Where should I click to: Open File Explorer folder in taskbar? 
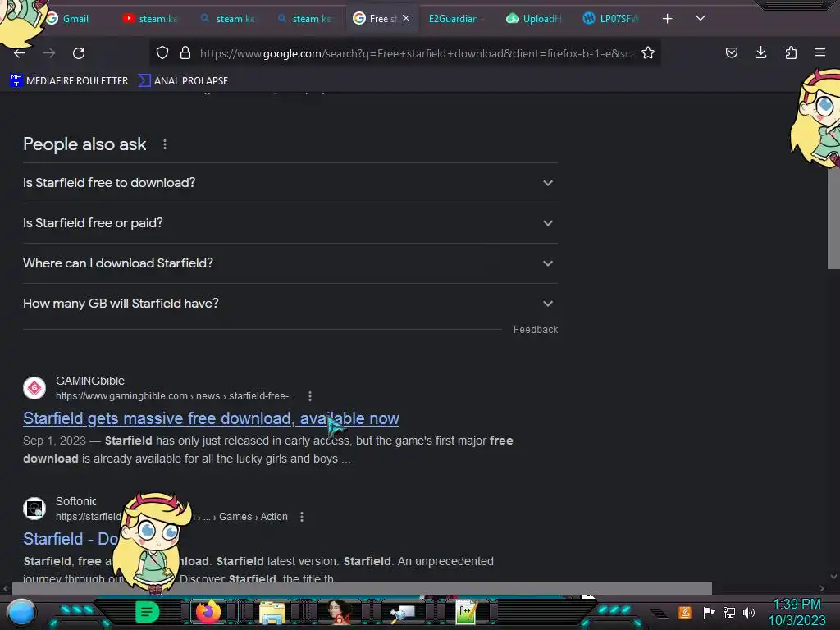point(272,613)
